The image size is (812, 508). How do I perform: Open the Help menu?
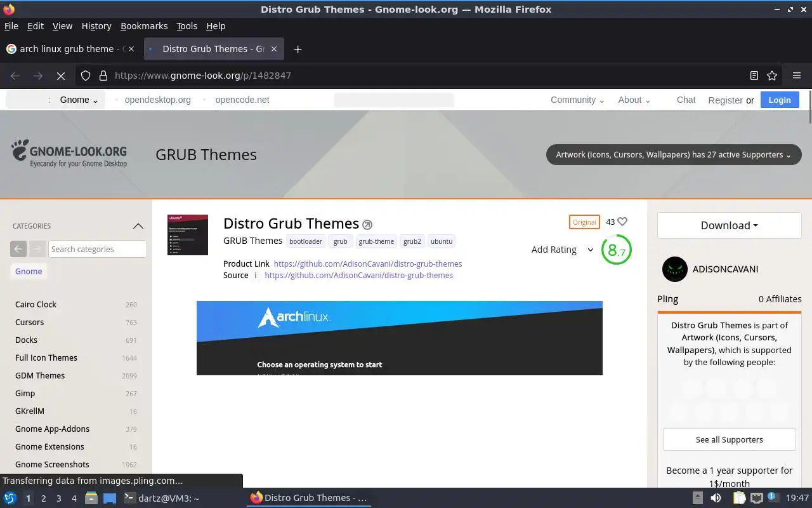pyautogui.click(x=216, y=26)
